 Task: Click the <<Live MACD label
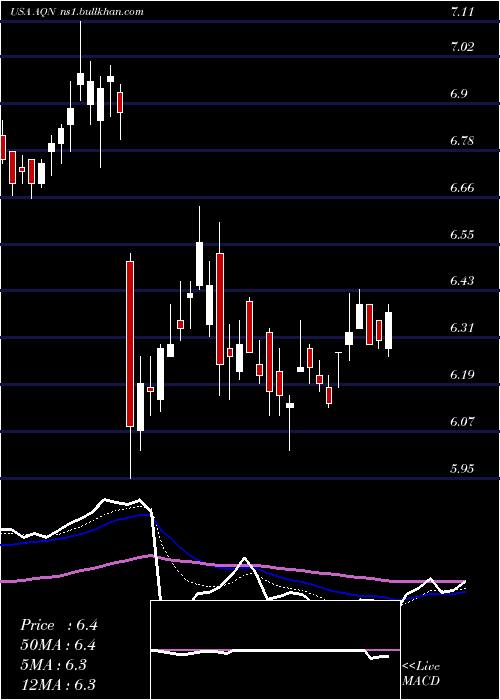pos(421,673)
